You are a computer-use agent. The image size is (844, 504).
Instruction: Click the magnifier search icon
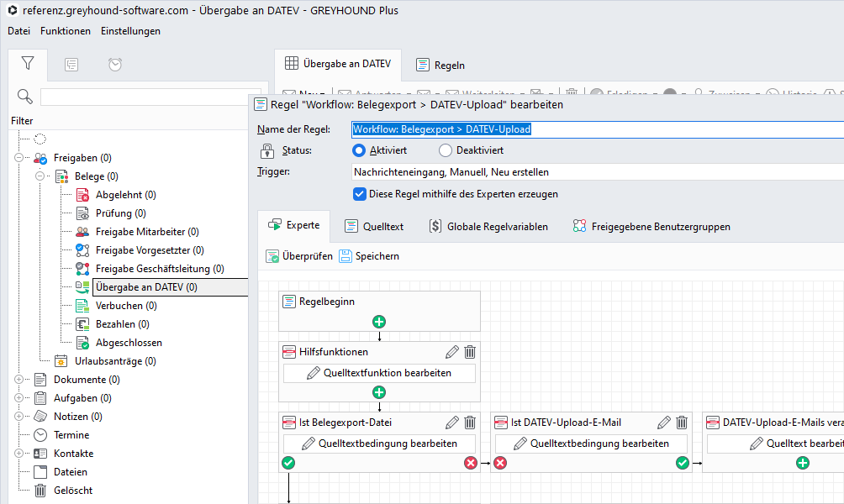pos(24,97)
